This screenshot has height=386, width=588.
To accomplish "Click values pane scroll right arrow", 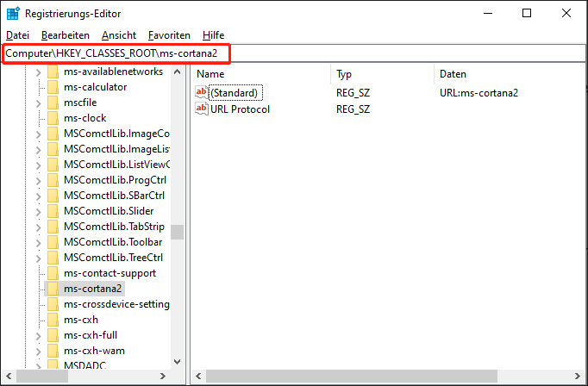I will tap(578, 376).
